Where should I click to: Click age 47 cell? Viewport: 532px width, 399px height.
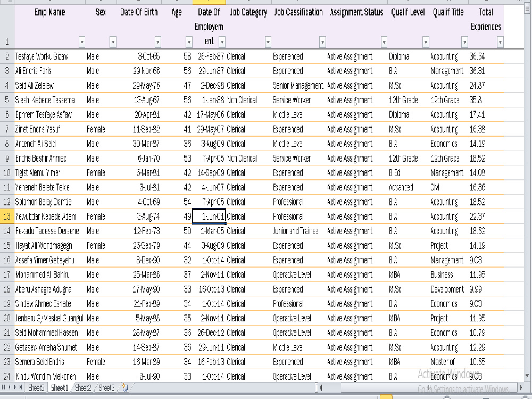coord(177,86)
